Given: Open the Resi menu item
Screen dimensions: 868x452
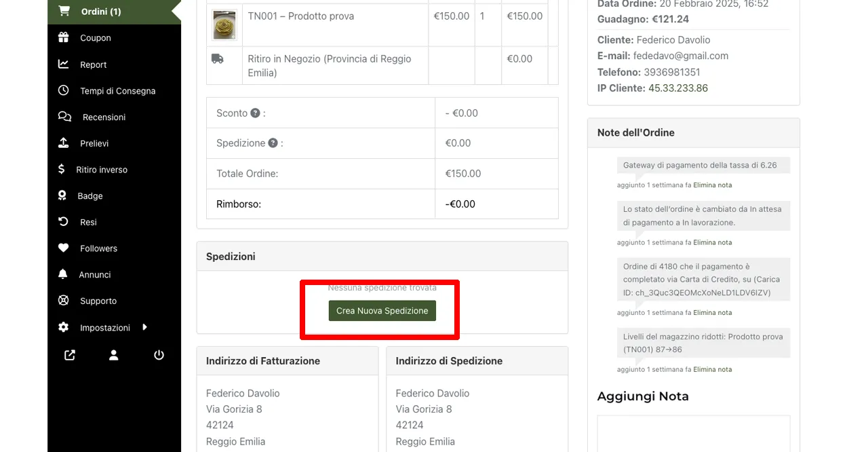Looking at the screenshot, I should click(88, 222).
